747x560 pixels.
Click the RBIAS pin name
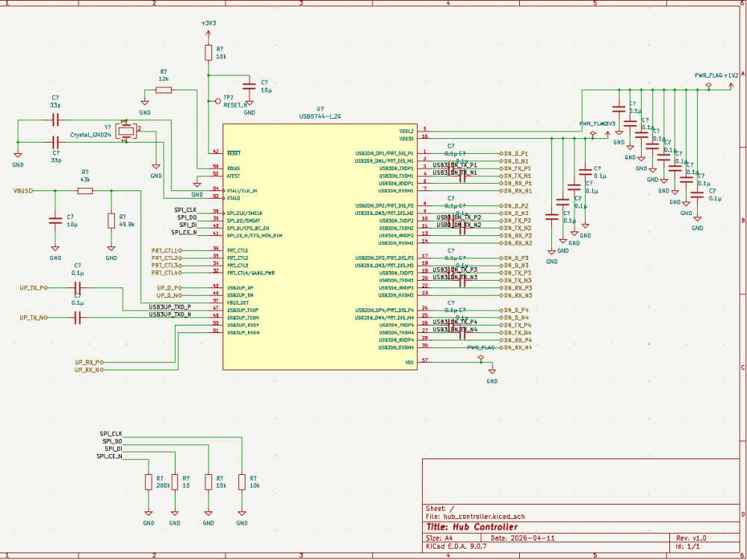[233, 169]
